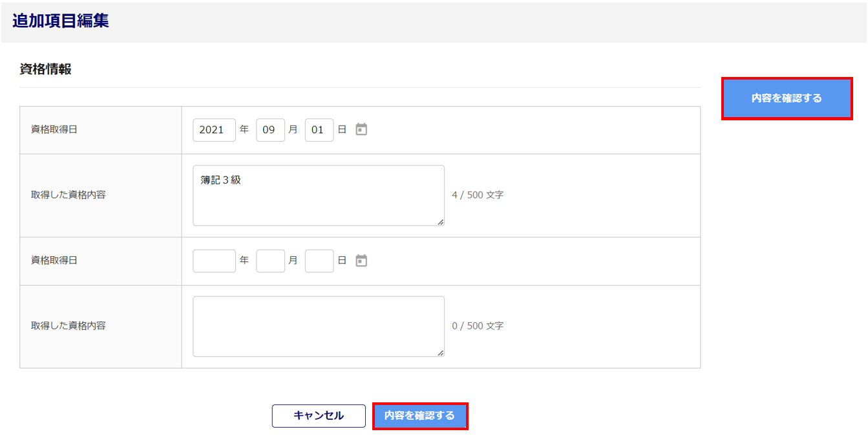Select the empty day field before 日
The width and height of the screenshot is (868, 436).
coord(319,261)
